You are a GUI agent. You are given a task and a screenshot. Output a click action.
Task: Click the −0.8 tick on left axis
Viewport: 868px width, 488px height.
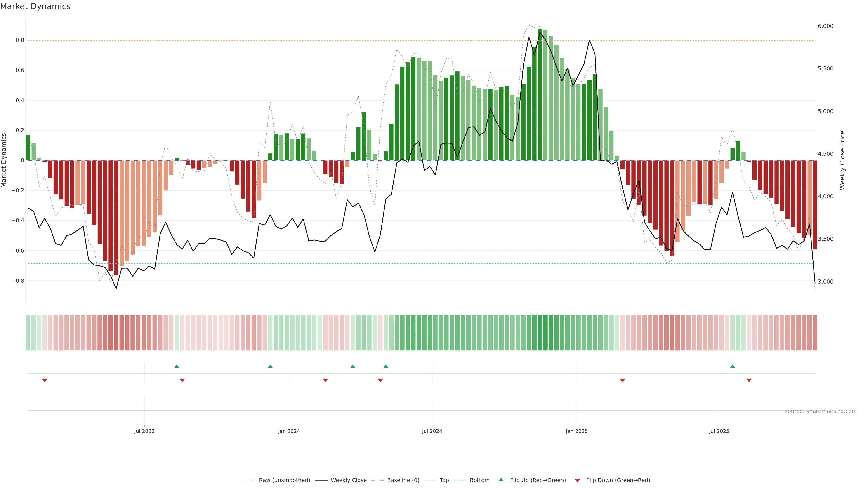[18, 281]
